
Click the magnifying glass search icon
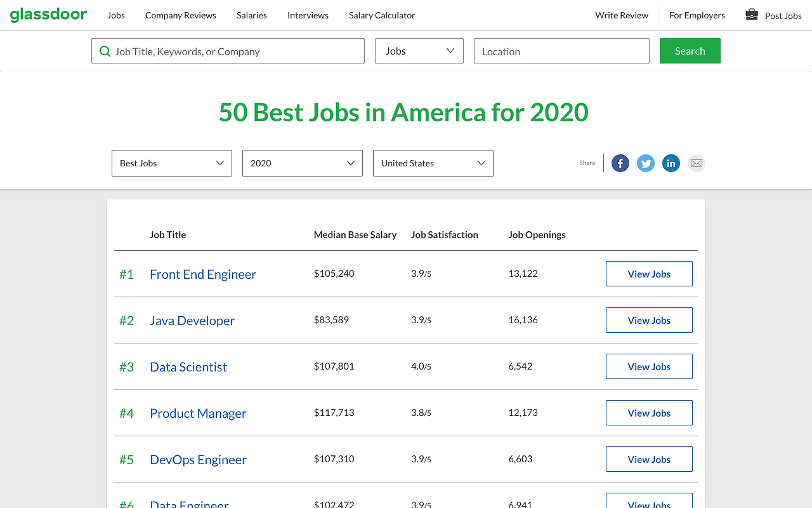point(105,51)
